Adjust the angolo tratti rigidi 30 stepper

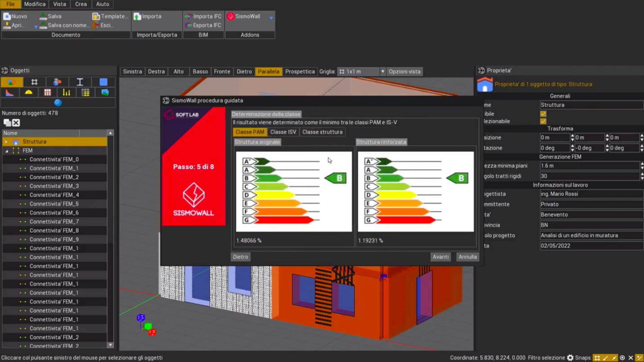tap(642, 176)
